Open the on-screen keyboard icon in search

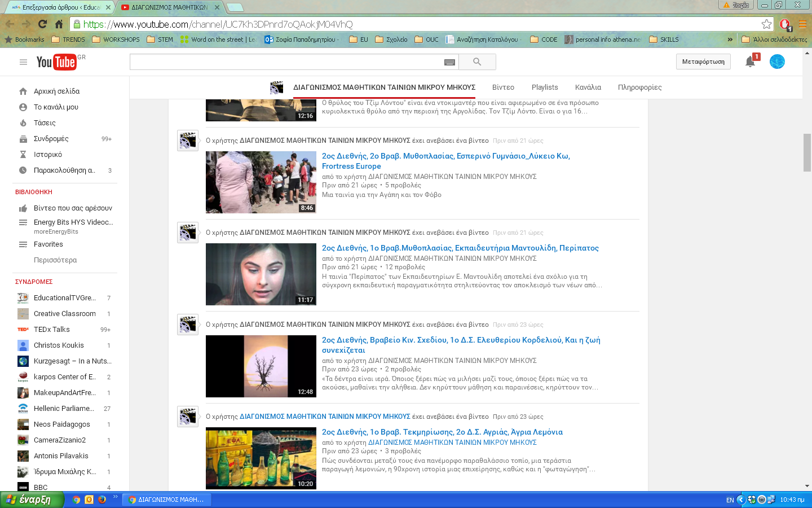click(449, 62)
